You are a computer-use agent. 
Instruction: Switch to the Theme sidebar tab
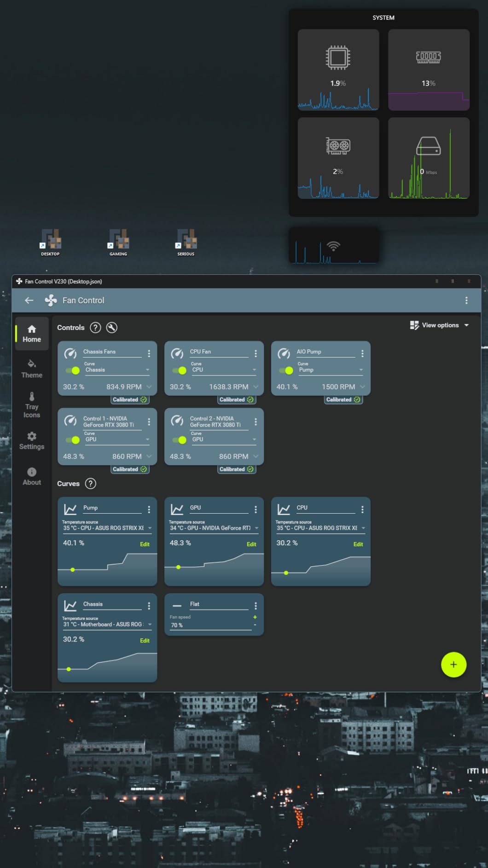32,369
